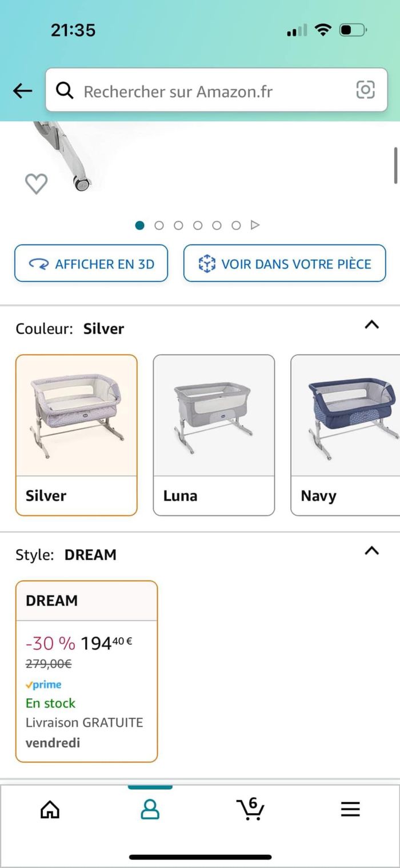Screen dimensions: 400x868
Task: Select Silver color option
Action: [x=77, y=435]
